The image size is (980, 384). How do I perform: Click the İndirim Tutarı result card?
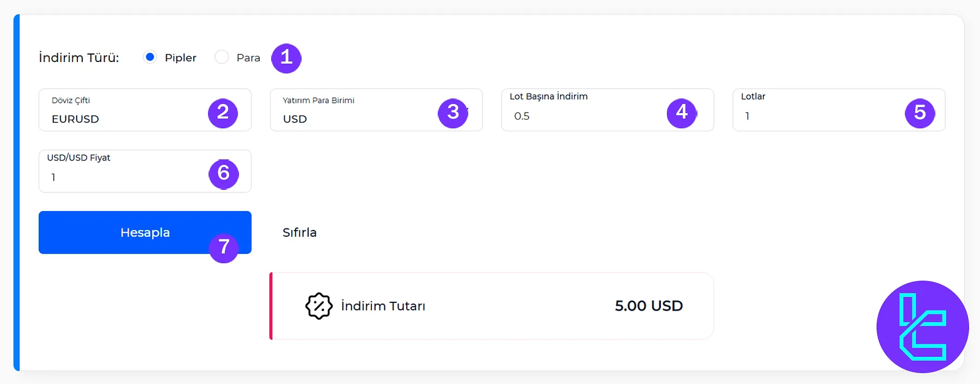point(490,306)
